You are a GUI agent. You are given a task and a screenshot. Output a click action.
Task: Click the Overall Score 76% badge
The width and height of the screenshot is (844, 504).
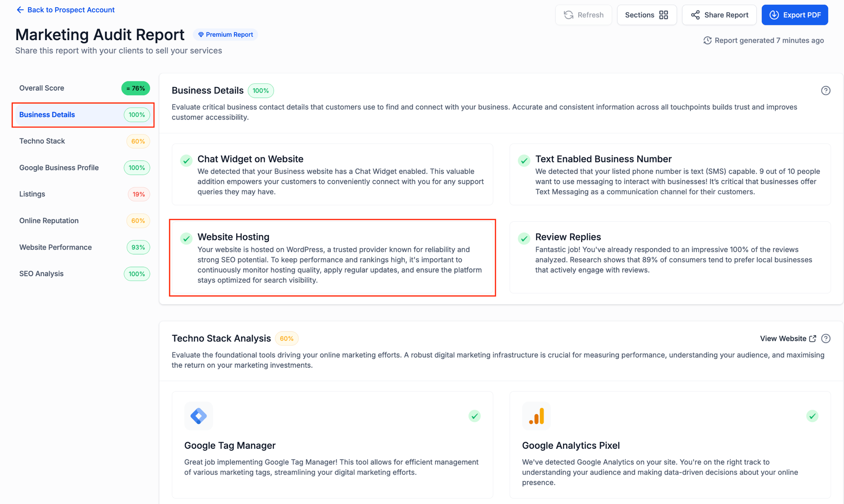[135, 88]
